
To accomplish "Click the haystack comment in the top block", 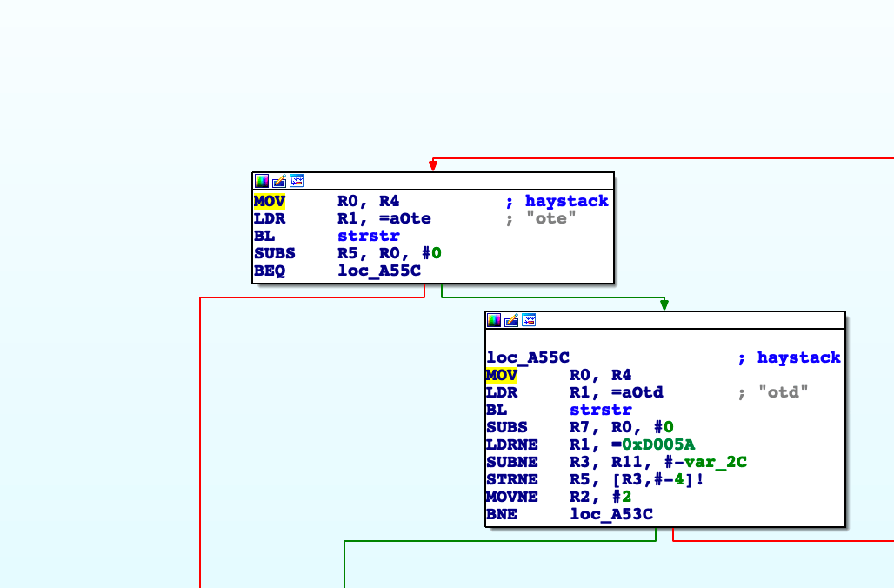I will point(566,201).
